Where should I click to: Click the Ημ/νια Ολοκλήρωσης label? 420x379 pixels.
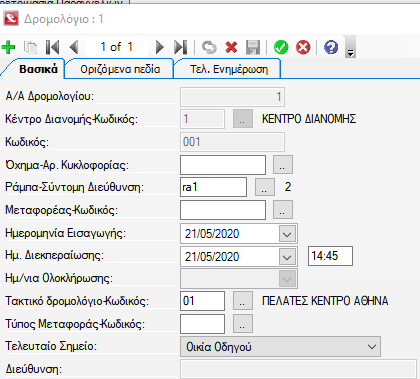(59, 278)
